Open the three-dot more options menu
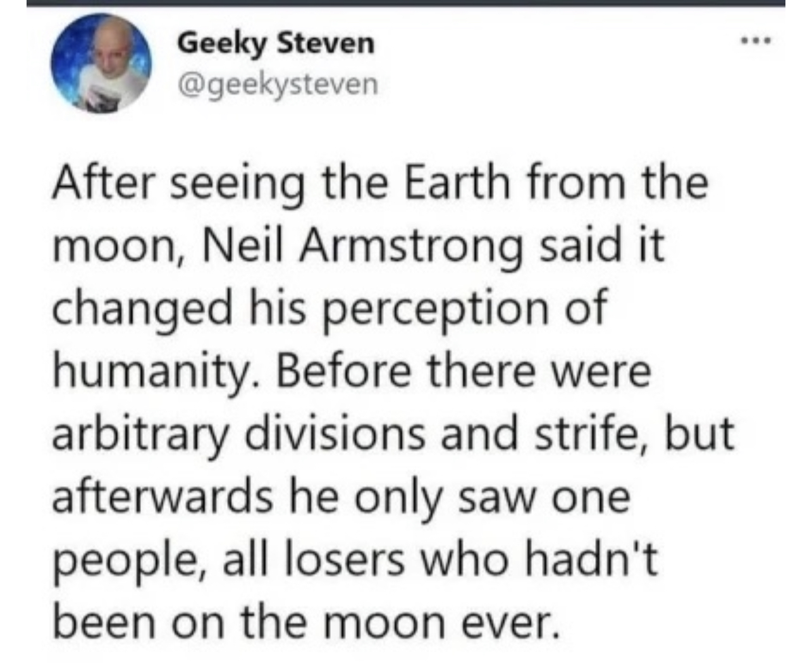The width and height of the screenshot is (812, 663). pyautogui.click(x=758, y=43)
